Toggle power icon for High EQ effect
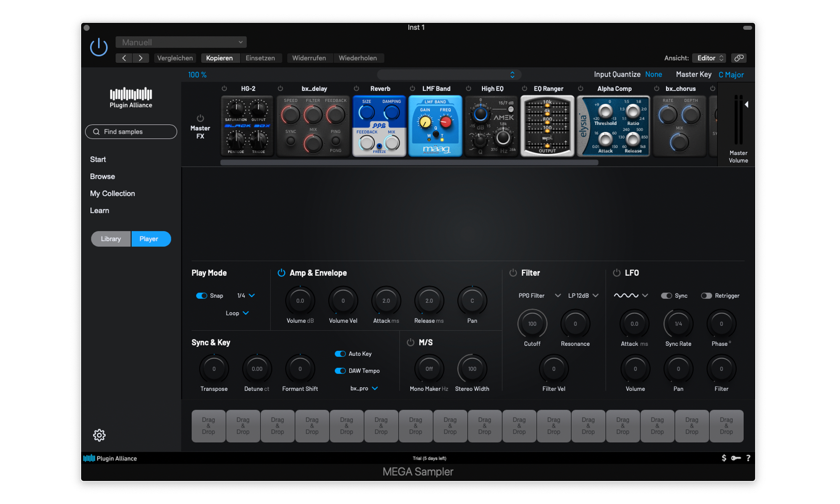The image size is (840, 504). point(468,89)
